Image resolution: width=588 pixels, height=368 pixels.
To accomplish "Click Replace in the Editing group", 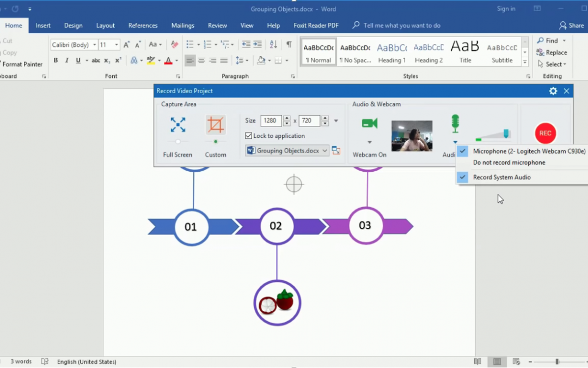I will [x=552, y=52].
